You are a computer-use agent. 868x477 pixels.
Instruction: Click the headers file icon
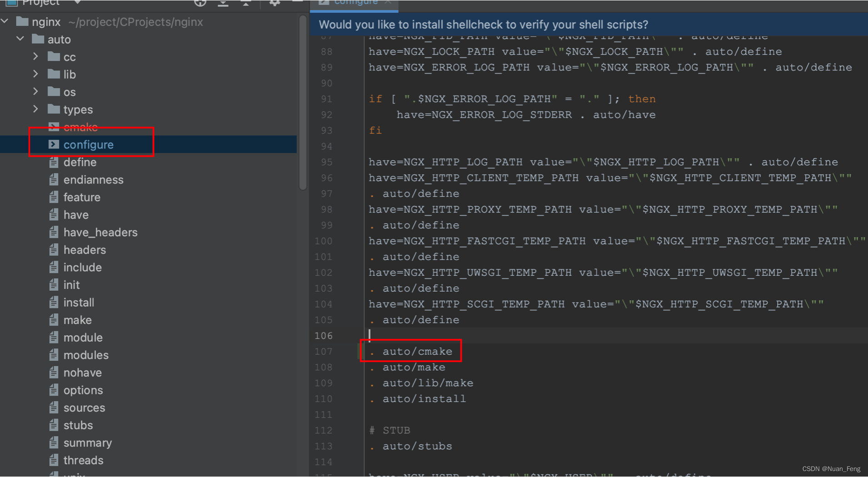click(x=54, y=249)
